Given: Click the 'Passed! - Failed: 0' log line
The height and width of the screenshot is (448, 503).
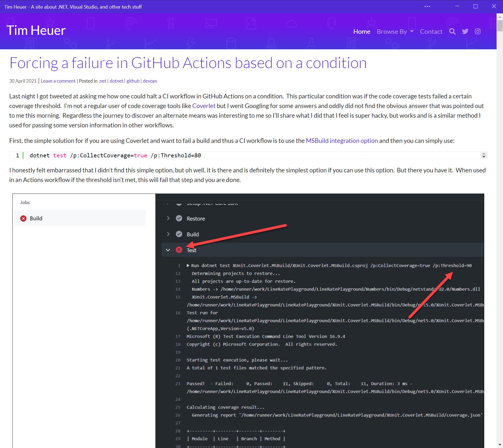Looking at the screenshot, I should coord(299,384).
